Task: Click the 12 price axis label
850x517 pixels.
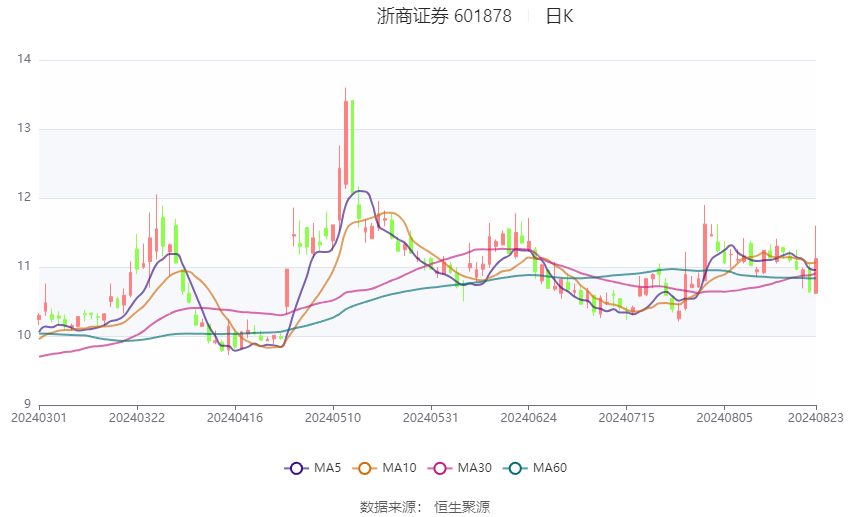Action: pyautogui.click(x=24, y=197)
